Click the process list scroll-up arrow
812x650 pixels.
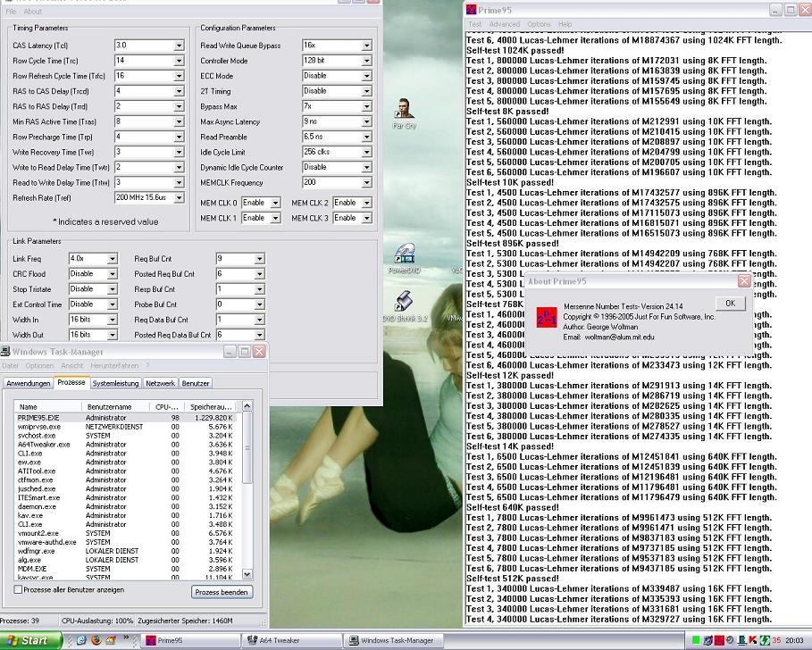tap(247, 406)
